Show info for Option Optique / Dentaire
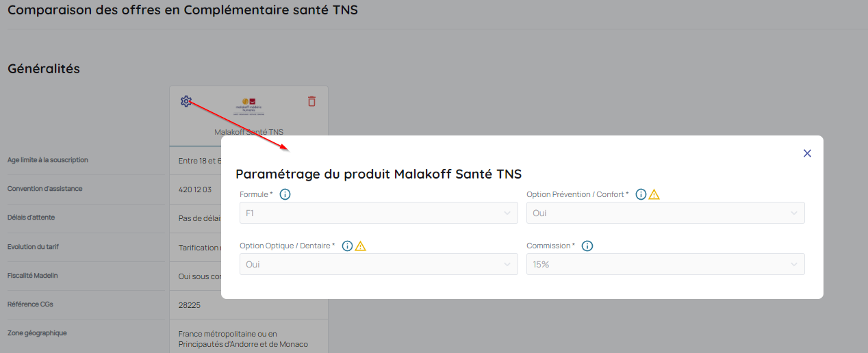The height and width of the screenshot is (353, 868). point(348,246)
